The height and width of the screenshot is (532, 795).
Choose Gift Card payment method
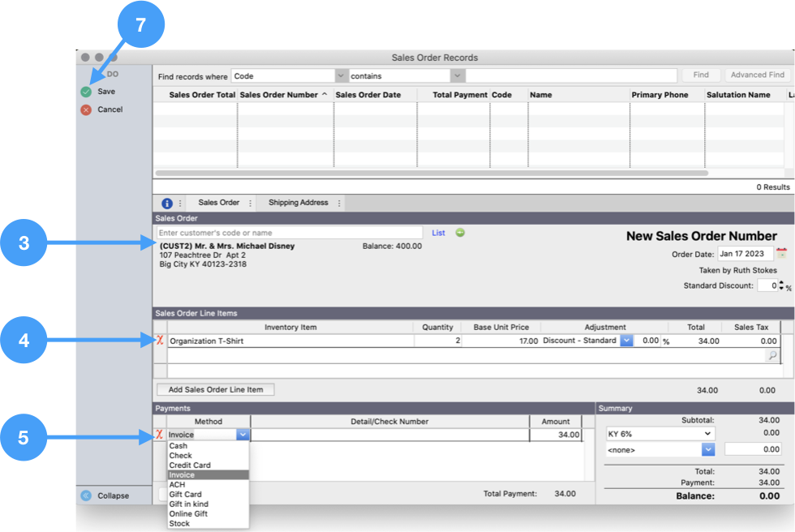(x=185, y=495)
